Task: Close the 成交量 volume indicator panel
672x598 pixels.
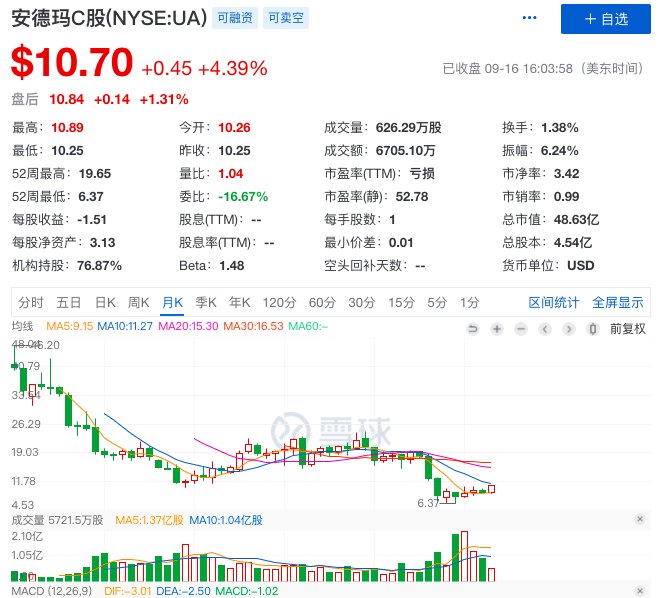Action: pos(640,519)
